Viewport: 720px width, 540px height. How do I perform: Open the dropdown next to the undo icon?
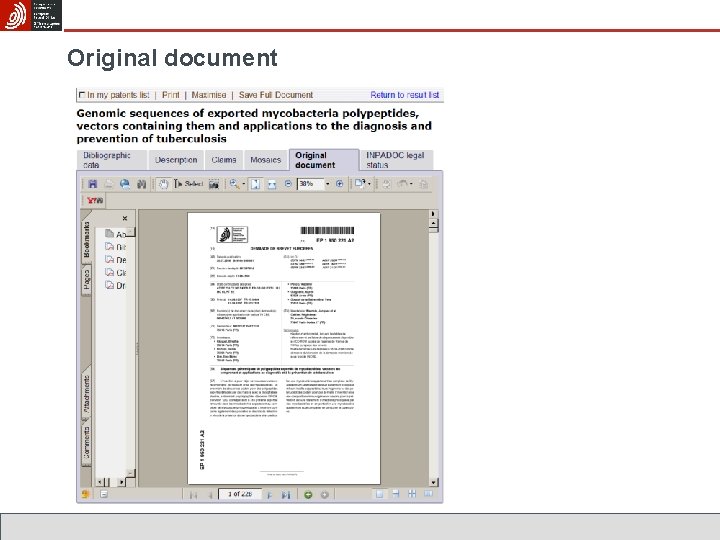coord(411,184)
